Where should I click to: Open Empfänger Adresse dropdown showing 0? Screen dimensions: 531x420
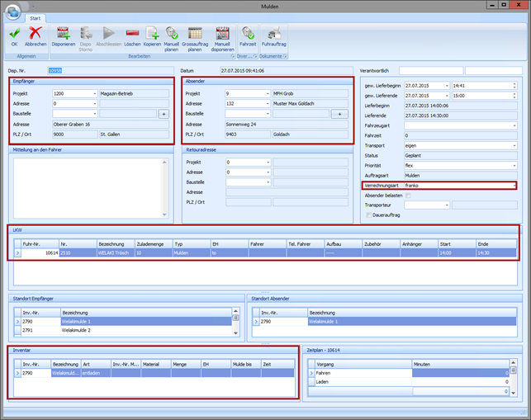click(x=95, y=104)
